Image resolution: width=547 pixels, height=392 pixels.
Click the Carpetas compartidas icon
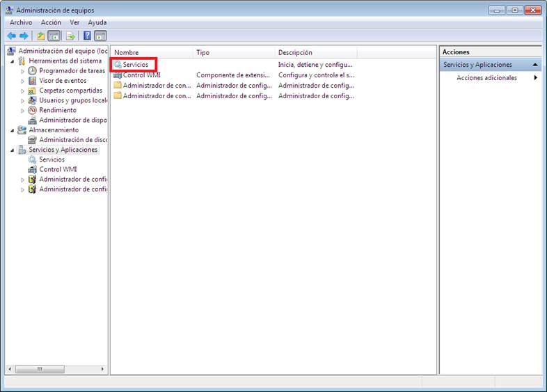tap(32, 91)
